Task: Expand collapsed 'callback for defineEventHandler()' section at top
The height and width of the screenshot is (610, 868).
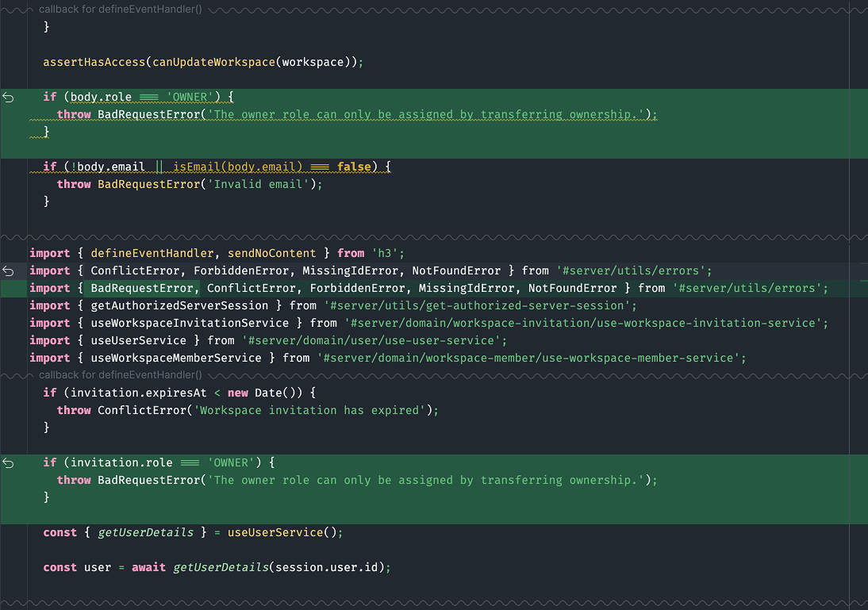Action: click(120, 10)
